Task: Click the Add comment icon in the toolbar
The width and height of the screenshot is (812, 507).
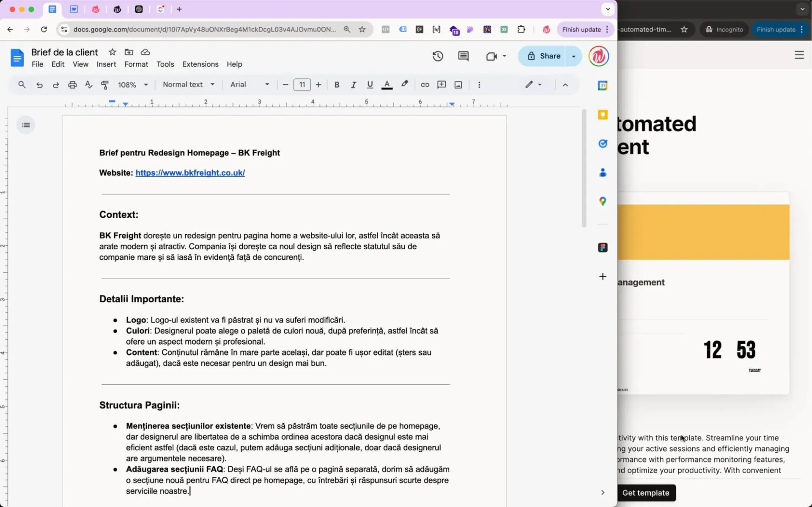Action: pos(442,85)
